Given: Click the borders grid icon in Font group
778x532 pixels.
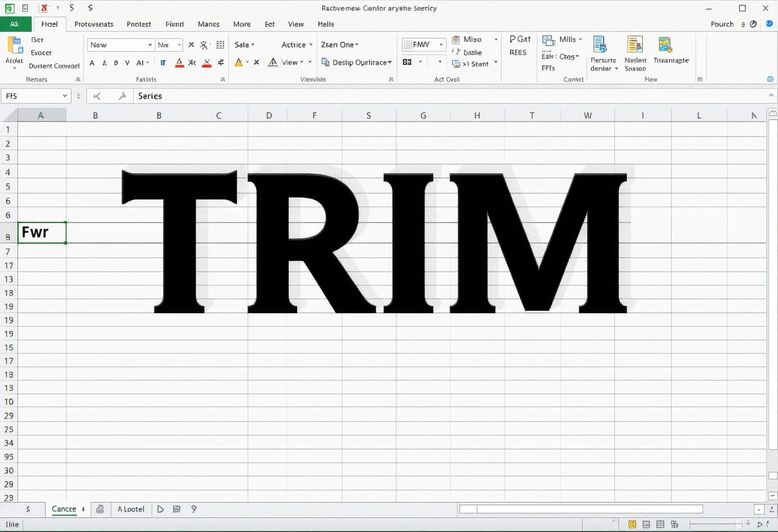Looking at the screenshot, I should coord(221,45).
